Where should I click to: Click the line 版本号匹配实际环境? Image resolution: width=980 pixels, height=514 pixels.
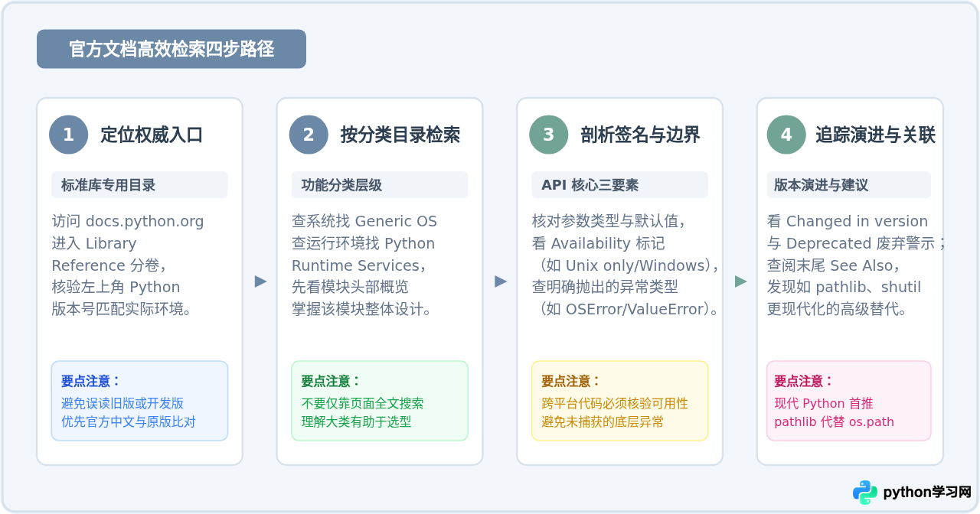(122, 310)
